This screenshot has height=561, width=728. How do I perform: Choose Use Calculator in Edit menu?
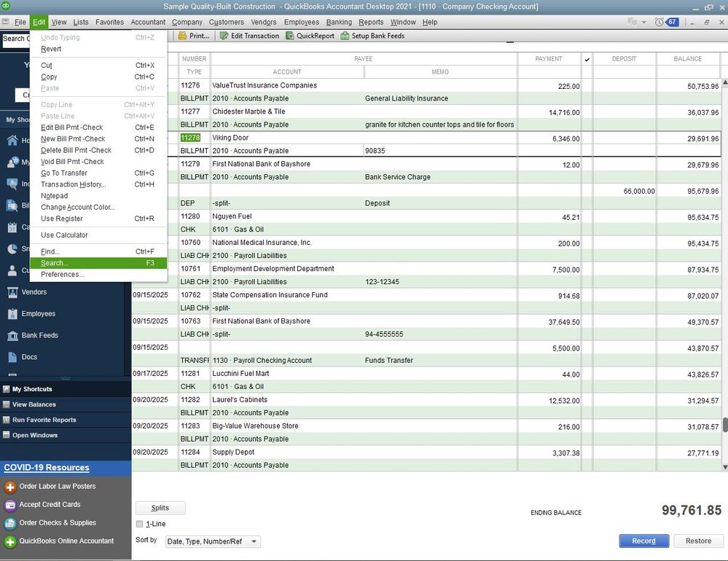[98, 235]
